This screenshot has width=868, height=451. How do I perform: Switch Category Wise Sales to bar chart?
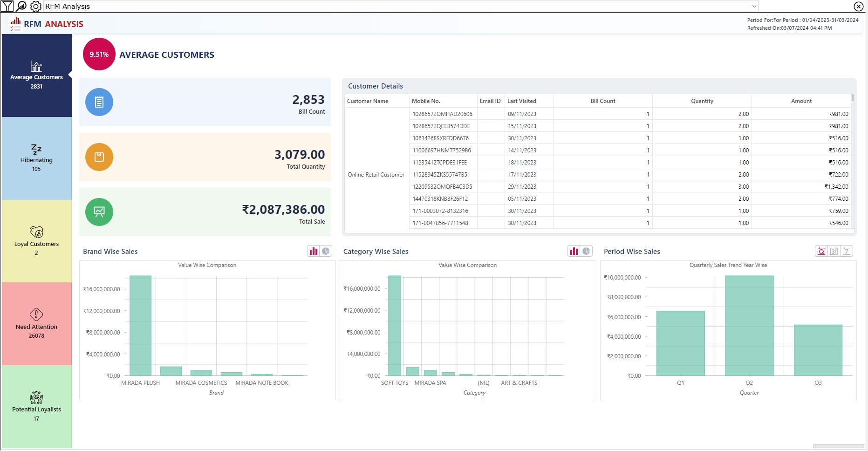[574, 251]
